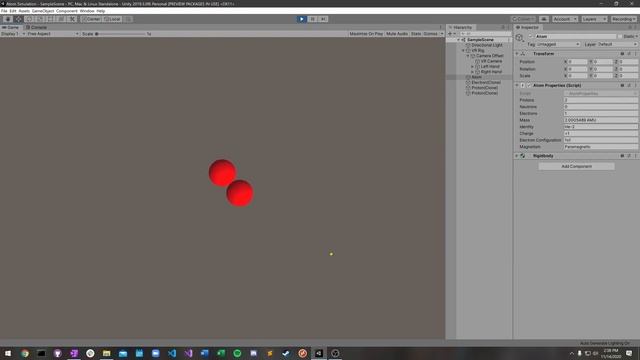This screenshot has width=640, height=360.
Task: Toggle pivot Center mode button
Action: [x=91, y=19]
